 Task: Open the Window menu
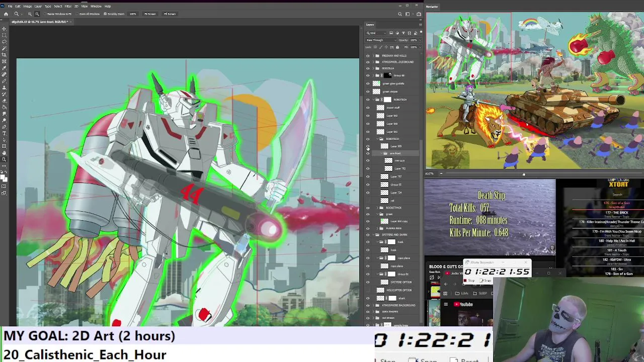(x=96, y=6)
